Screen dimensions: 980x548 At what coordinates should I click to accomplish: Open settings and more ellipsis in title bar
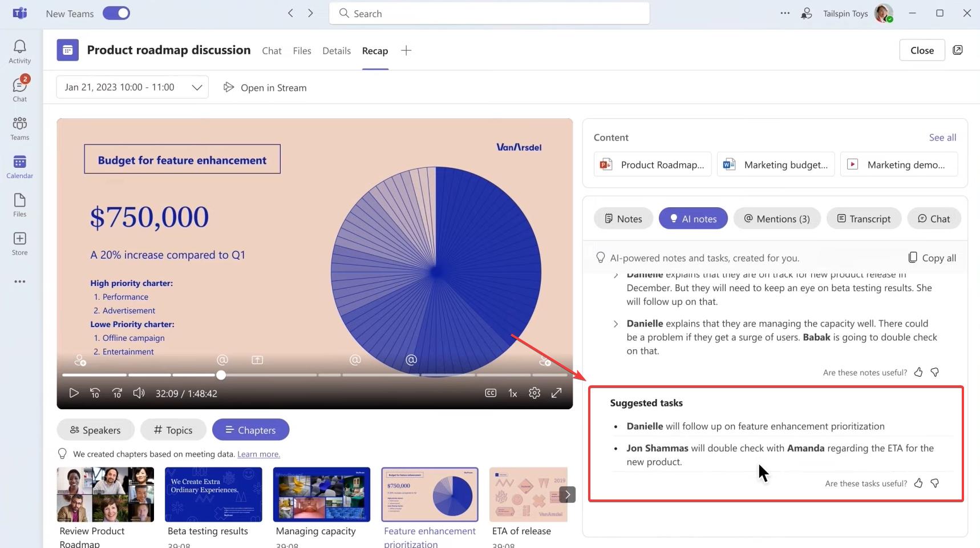click(x=785, y=13)
